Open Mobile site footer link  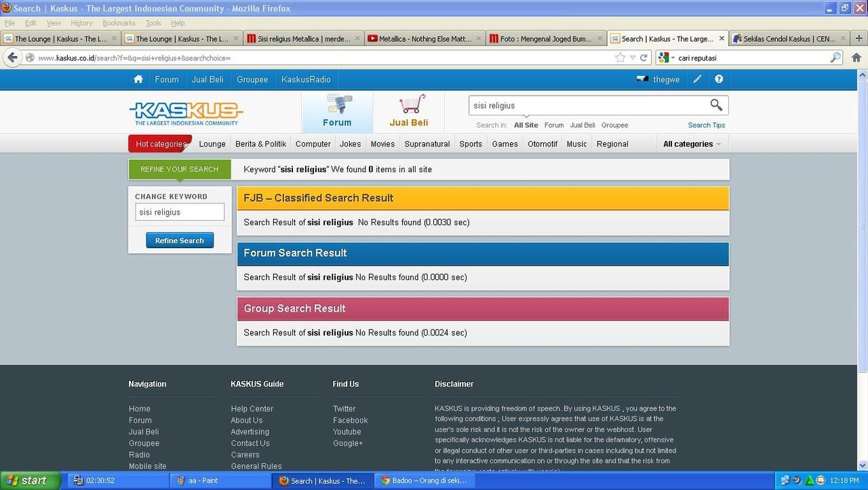pos(148,466)
